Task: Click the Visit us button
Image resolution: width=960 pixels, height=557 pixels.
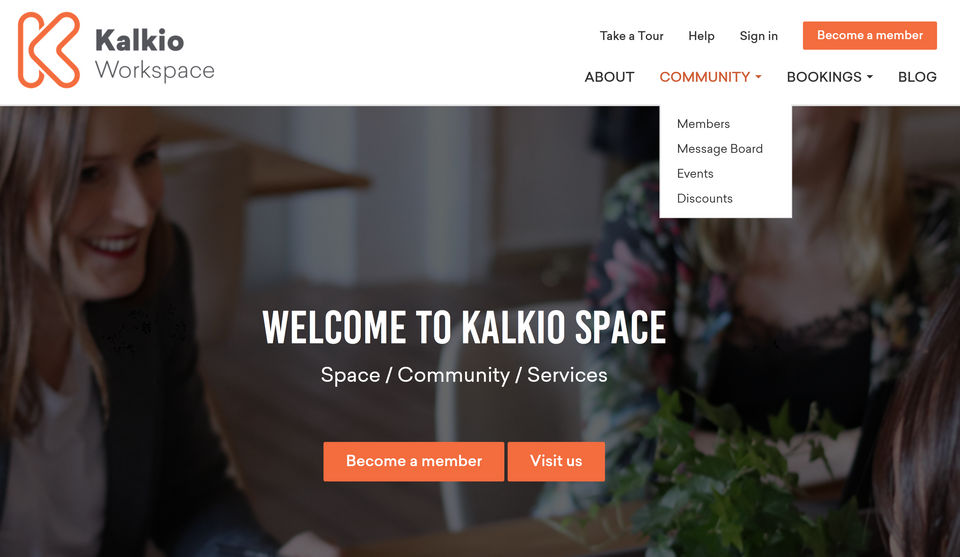Action: 556,461
